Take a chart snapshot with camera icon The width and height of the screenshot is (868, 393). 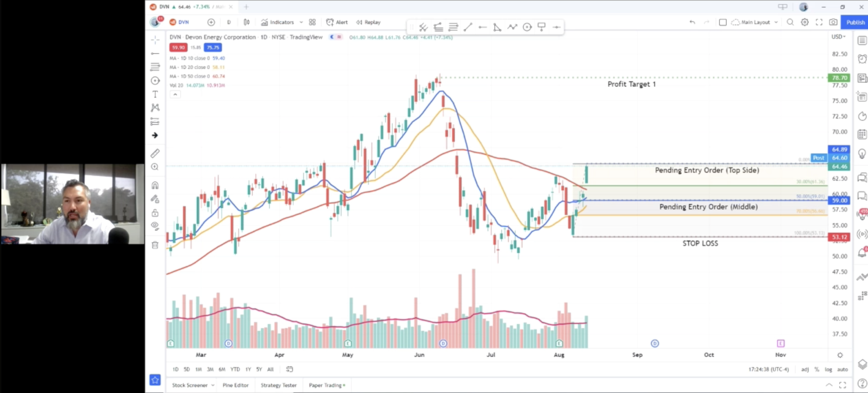click(833, 22)
